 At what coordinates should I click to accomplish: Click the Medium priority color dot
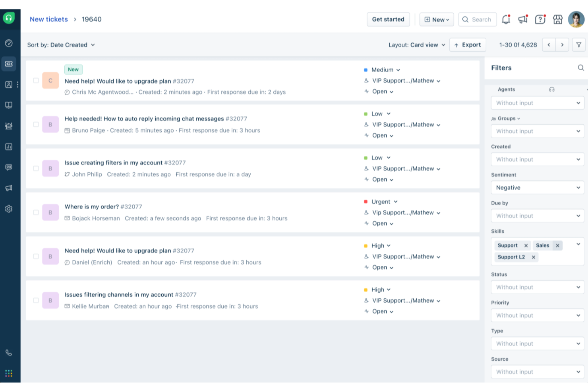(x=366, y=70)
